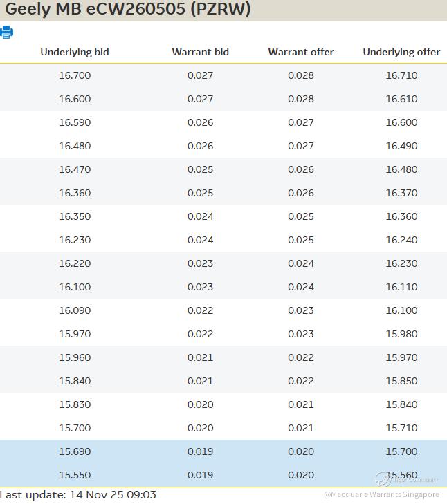Select 16.100 in the Underlying offer column

(401, 310)
